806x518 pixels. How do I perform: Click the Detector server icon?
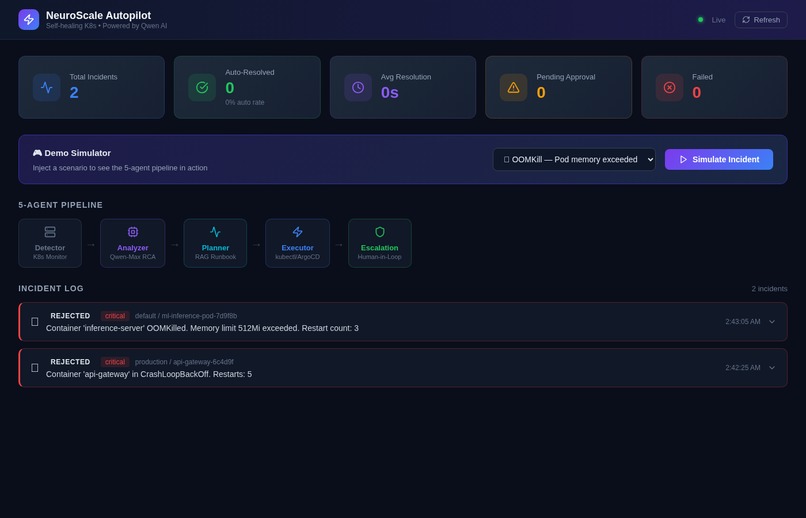(x=50, y=232)
